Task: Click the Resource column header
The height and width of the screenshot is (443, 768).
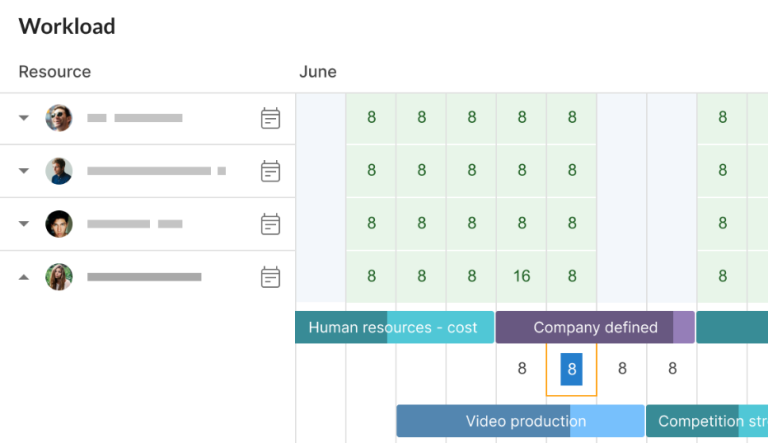Action: 55,72
